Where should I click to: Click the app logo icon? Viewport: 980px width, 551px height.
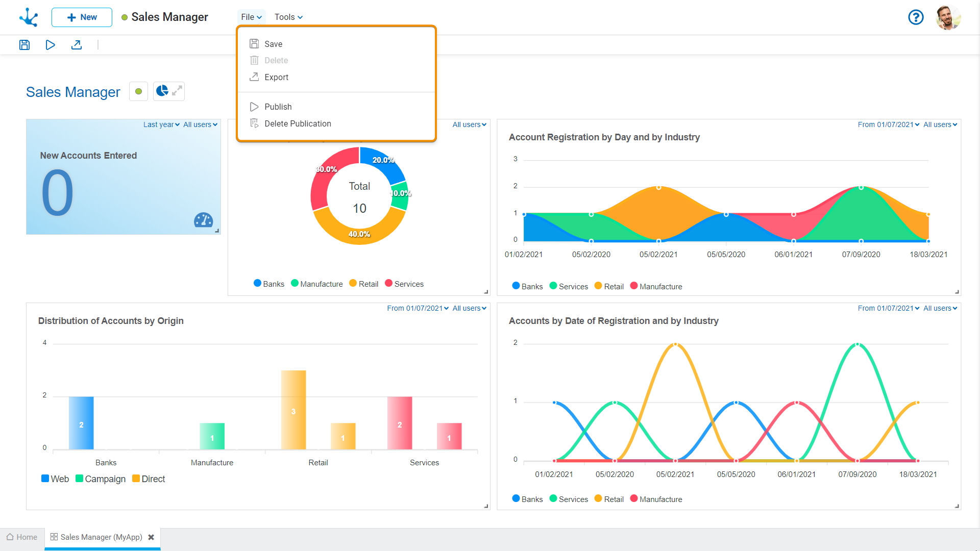tap(29, 17)
